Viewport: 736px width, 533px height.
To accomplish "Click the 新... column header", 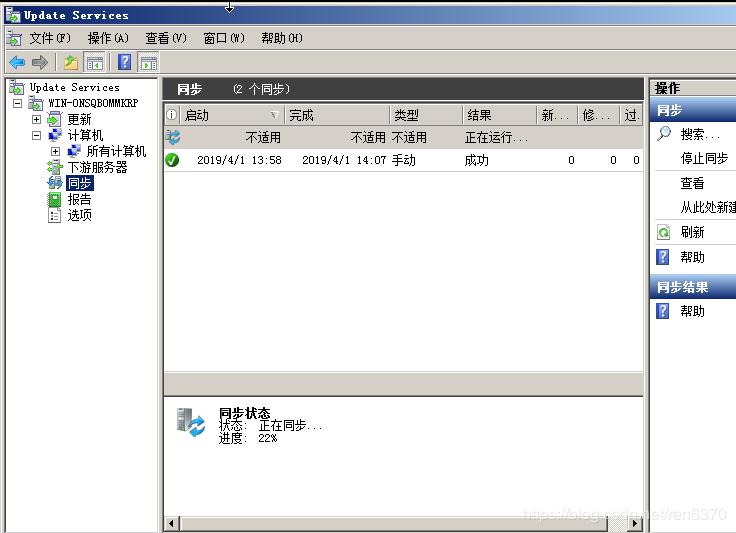I will click(x=557, y=115).
